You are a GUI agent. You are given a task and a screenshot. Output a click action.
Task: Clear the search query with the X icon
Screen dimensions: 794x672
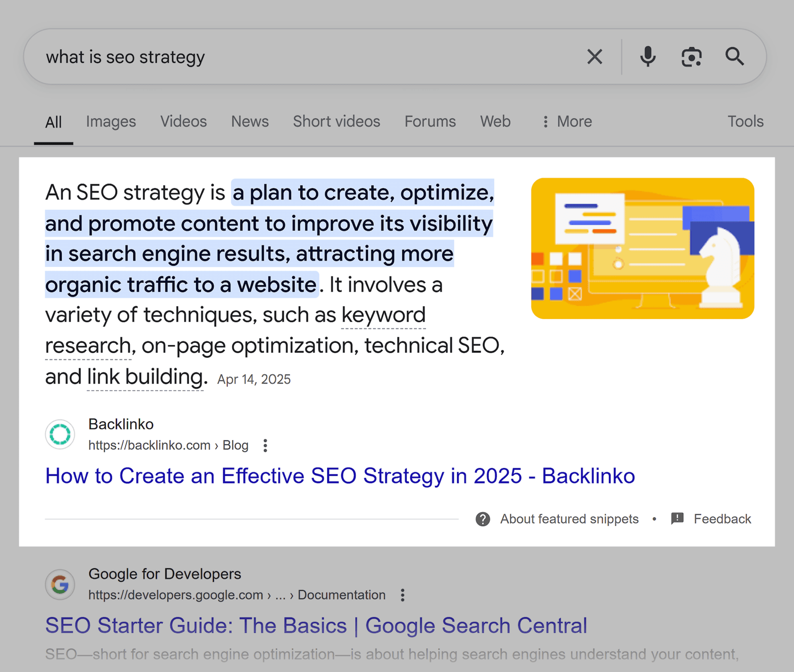pyautogui.click(x=594, y=57)
